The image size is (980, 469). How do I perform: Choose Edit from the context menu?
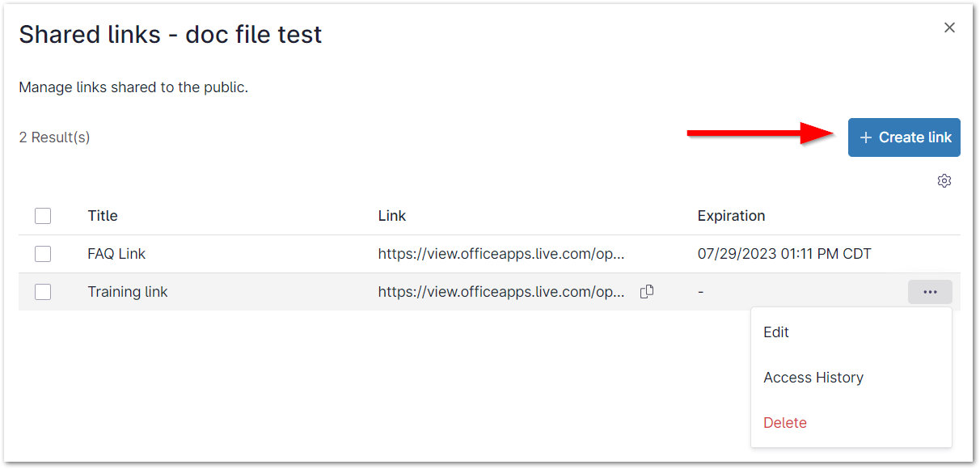click(x=775, y=332)
